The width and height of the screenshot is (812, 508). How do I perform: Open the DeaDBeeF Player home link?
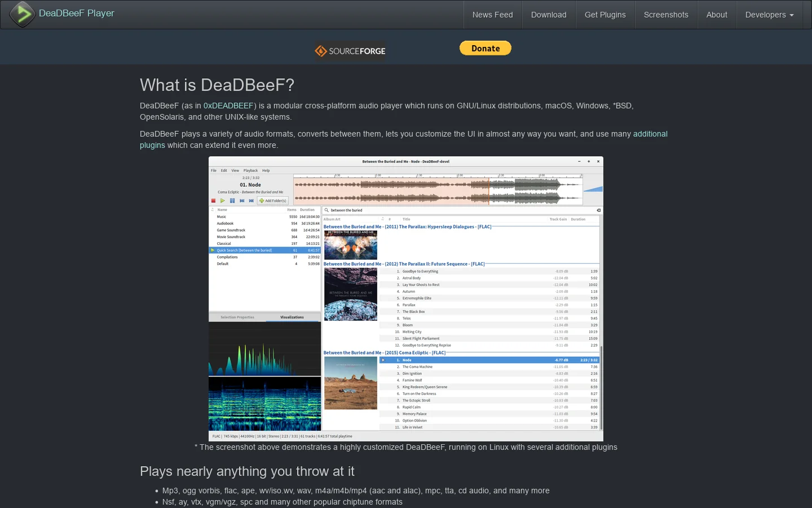(76, 14)
